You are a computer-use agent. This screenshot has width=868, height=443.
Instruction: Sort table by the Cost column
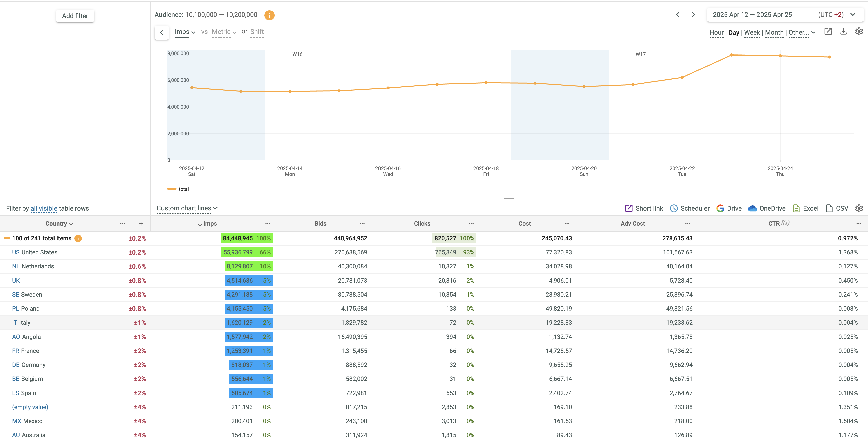(x=524, y=224)
